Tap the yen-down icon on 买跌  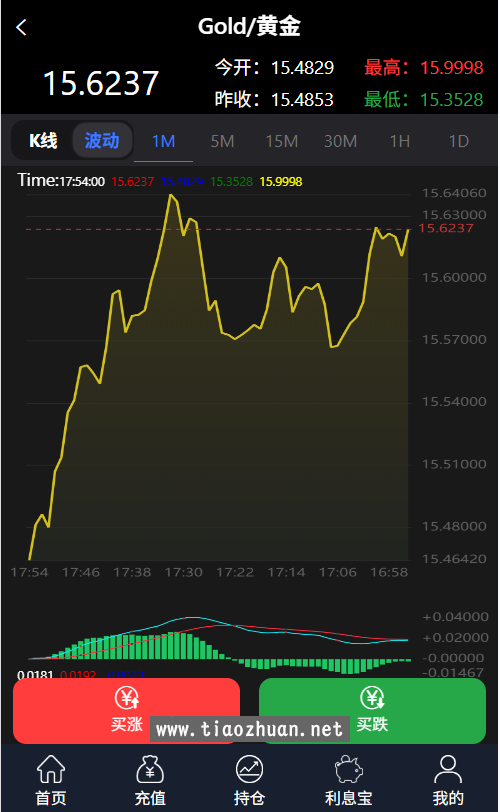[372, 697]
